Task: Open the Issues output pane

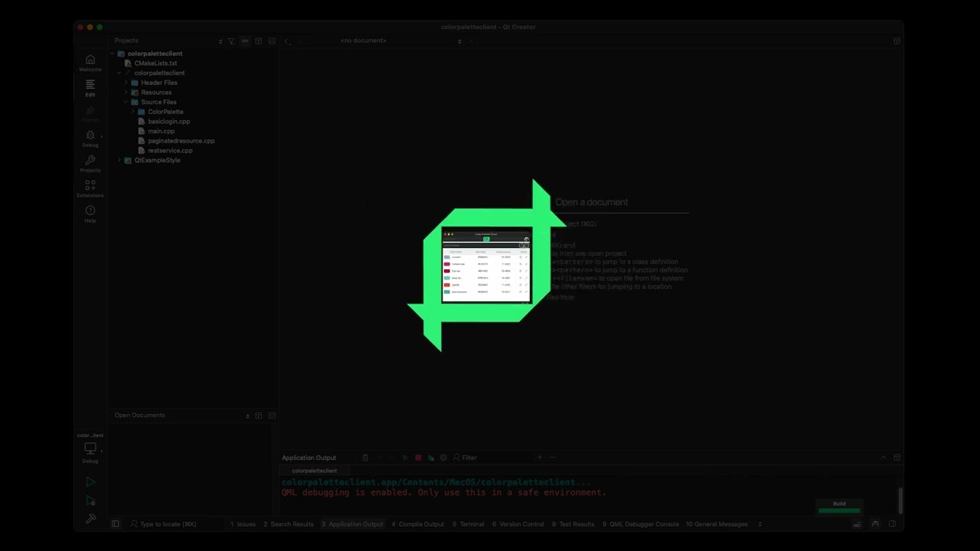Action: [243, 524]
